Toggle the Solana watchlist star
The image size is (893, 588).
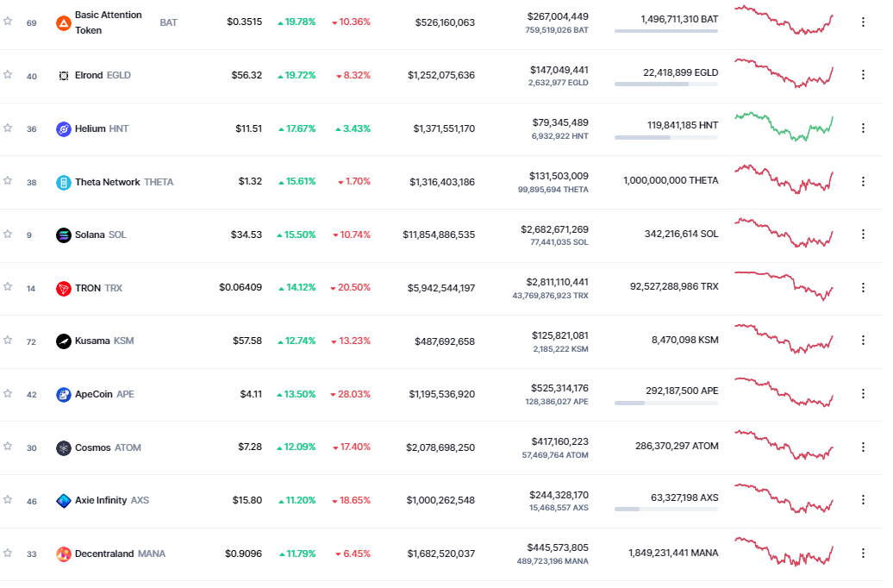pos(8,234)
